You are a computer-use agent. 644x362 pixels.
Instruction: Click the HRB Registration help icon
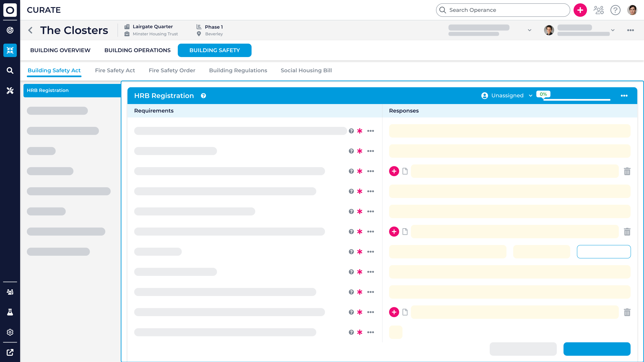[x=203, y=96]
